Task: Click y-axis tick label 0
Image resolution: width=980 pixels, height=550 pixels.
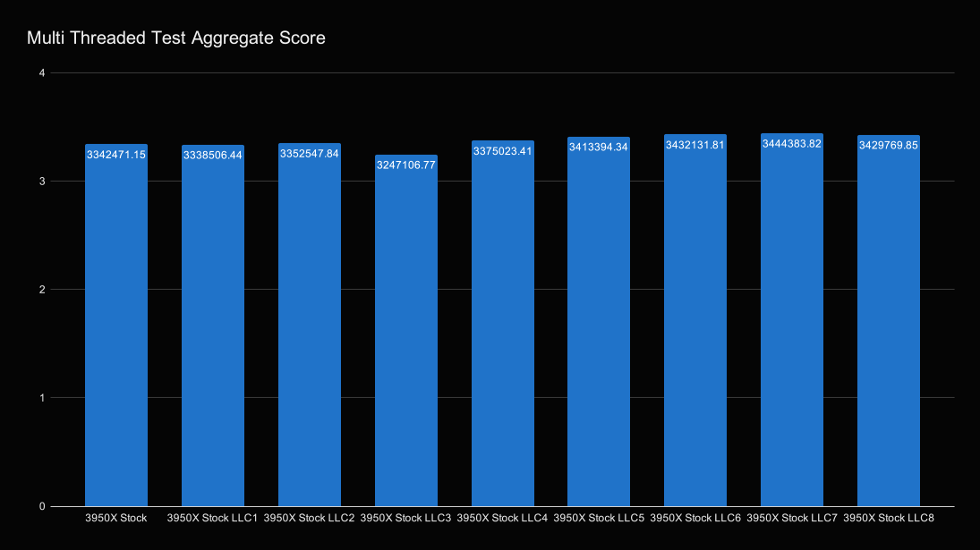Action: tap(42, 506)
